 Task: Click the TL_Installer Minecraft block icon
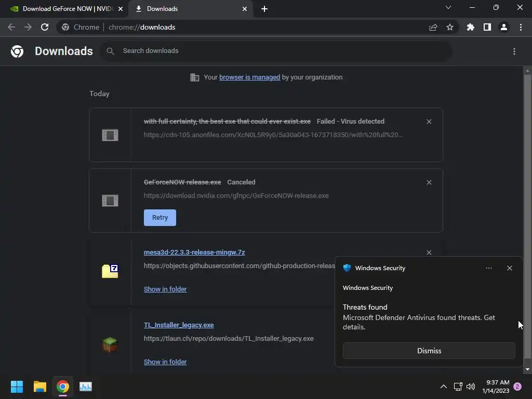point(110,345)
